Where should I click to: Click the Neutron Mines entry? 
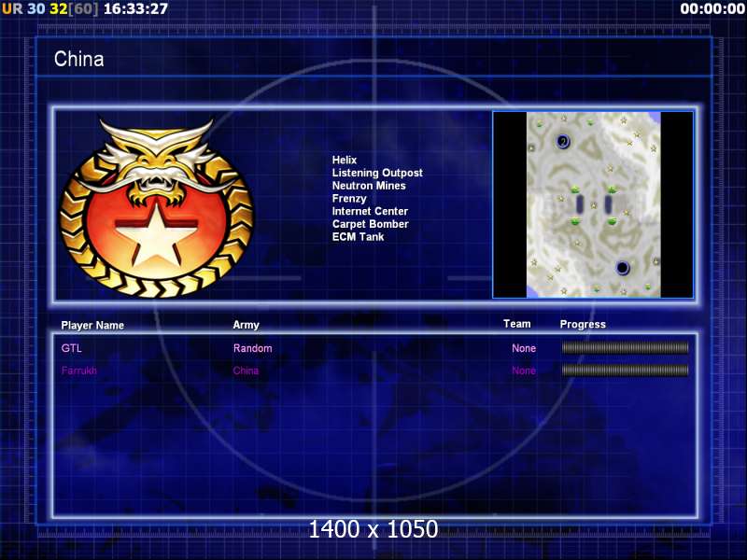369,186
